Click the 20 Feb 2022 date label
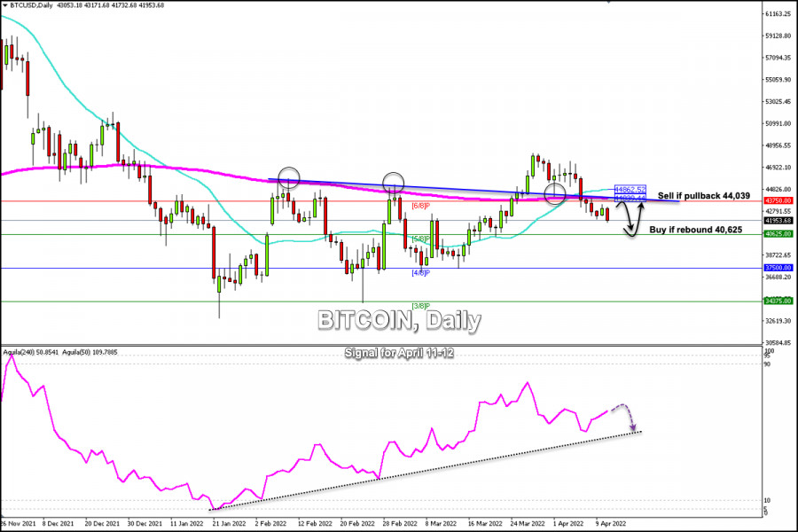The height and width of the screenshot is (532, 798). point(357,524)
